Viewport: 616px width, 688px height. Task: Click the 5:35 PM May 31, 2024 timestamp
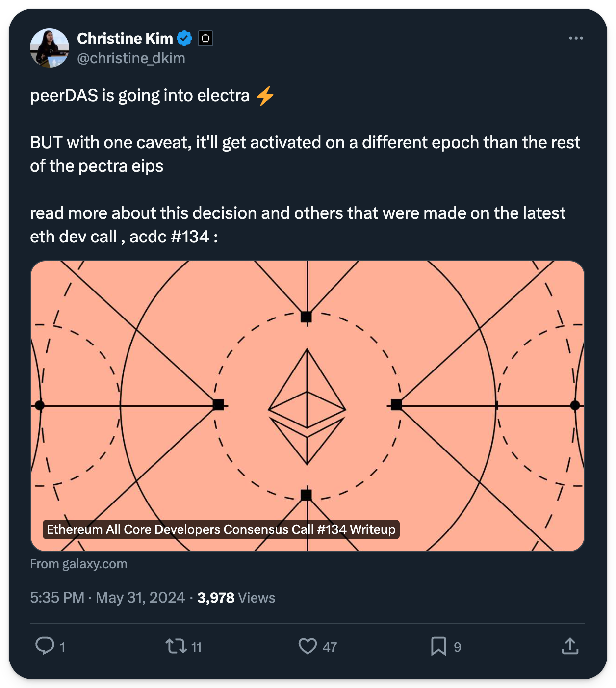[x=107, y=598]
